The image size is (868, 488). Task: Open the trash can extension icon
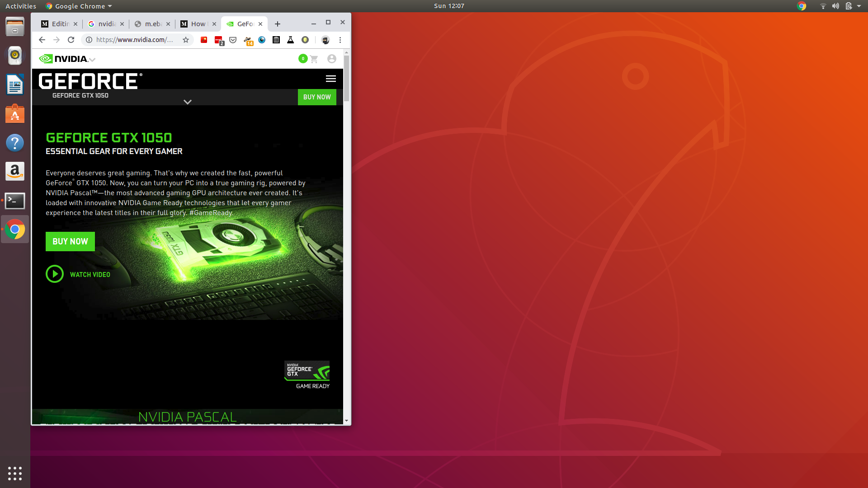(276, 40)
